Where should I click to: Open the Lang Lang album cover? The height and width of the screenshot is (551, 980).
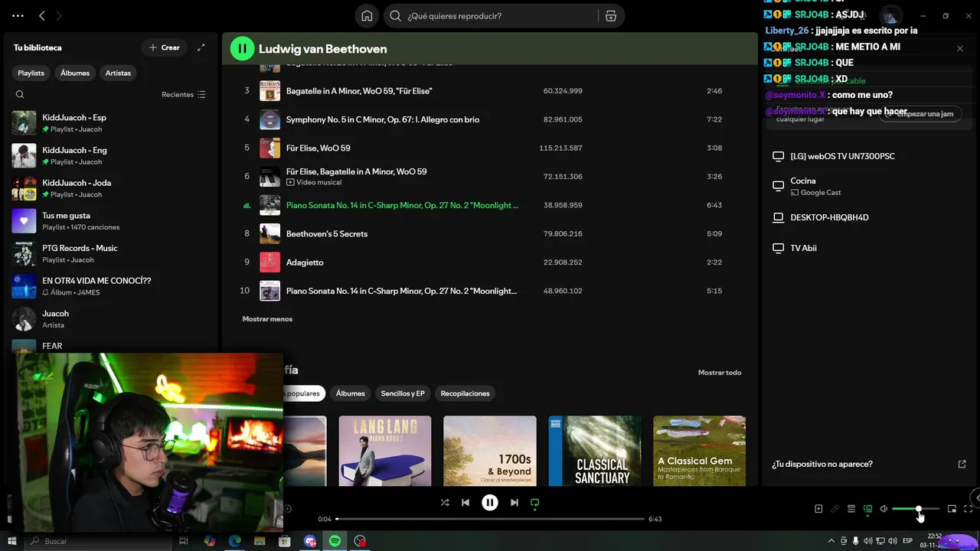pyautogui.click(x=385, y=451)
